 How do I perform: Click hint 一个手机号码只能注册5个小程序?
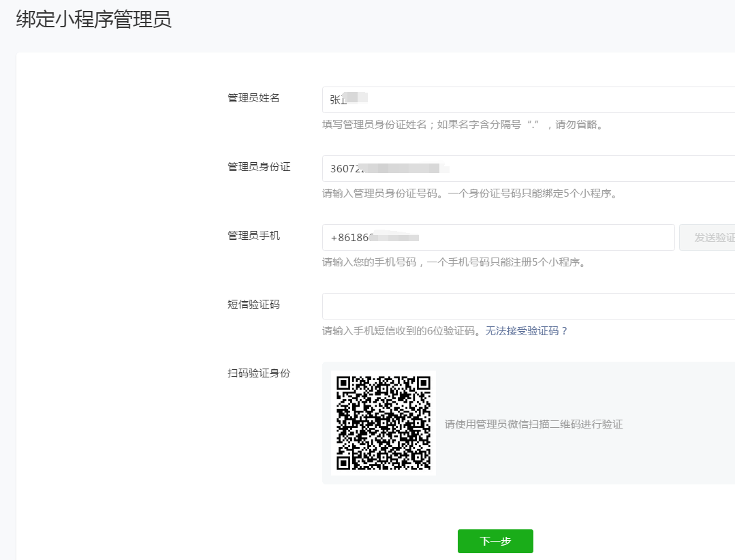click(506, 262)
